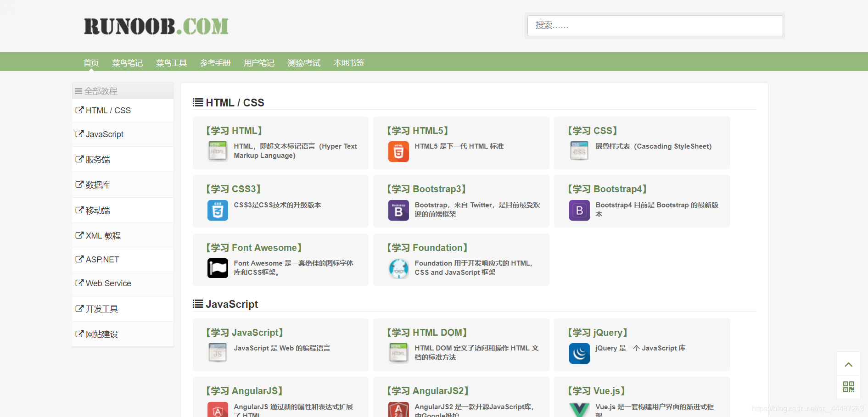Click the AngularJS2 icon
Screen dimensions: 868x417
click(398, 410)
